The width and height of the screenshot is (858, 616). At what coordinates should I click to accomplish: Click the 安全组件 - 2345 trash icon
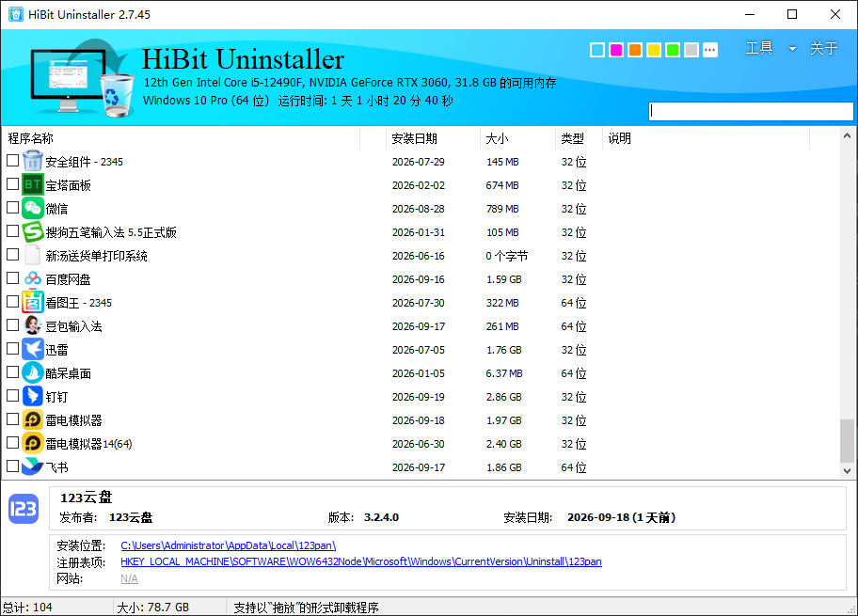[x=32, y=162]
